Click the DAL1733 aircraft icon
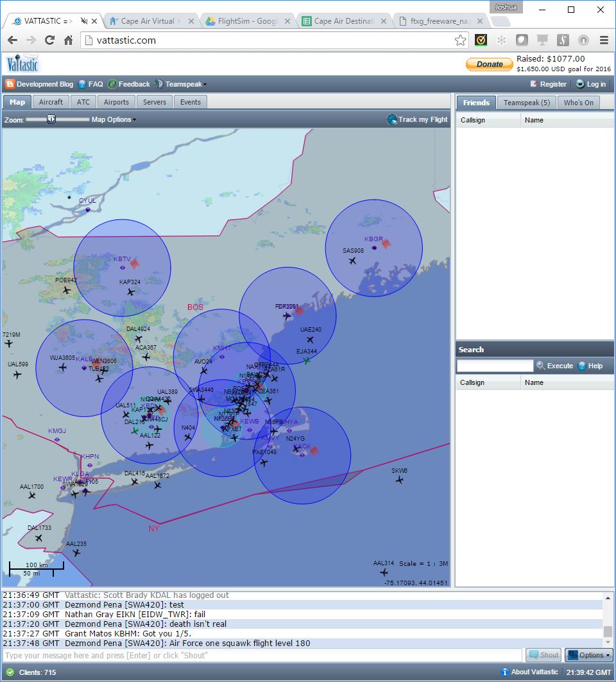 pyautogui.click(x=38, y=538)
